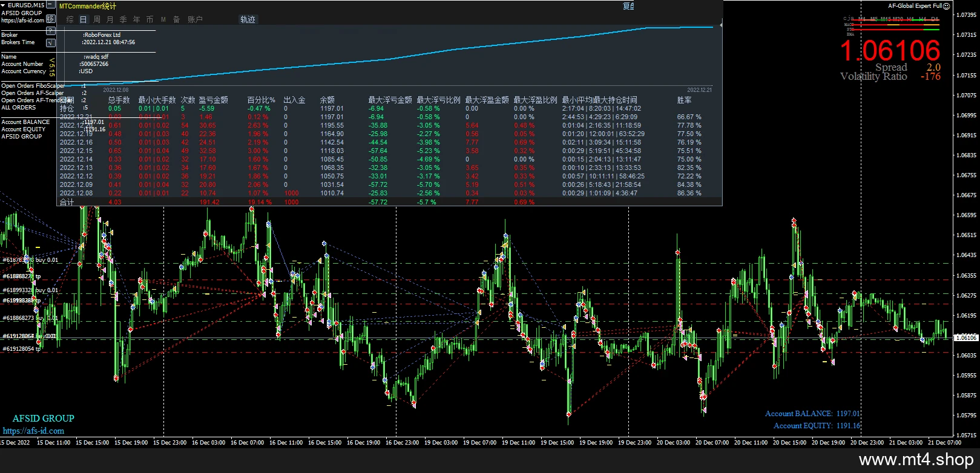Click the 持仓 open positions row label
The image size is (980, 473).
click(x=67, y=108)
